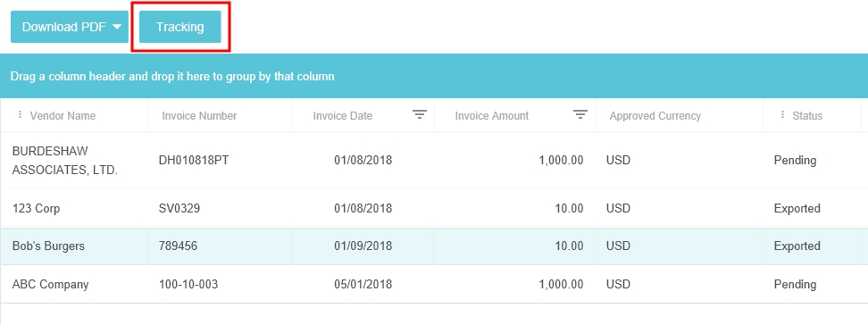Sort by Approved Currency column header
Image resolution: width=868 pixels, height=325 pixels.
pos(655,116)
